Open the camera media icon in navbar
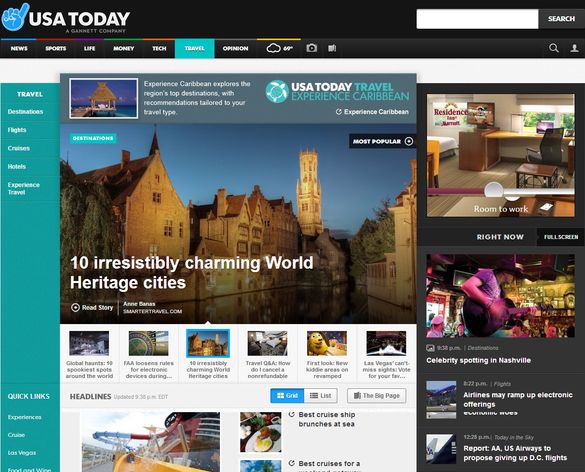The image size is (585, 472). click(312, 48)
